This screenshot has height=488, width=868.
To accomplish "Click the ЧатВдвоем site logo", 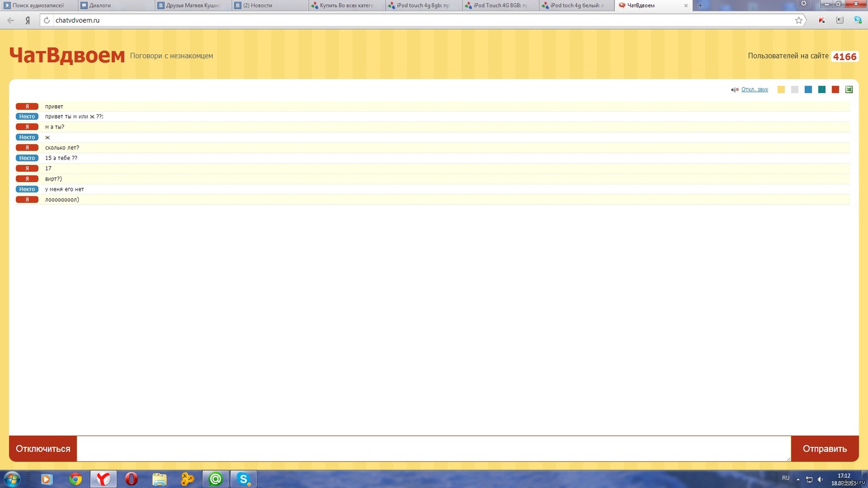I will pyautogui.click(x=67, y=55).
